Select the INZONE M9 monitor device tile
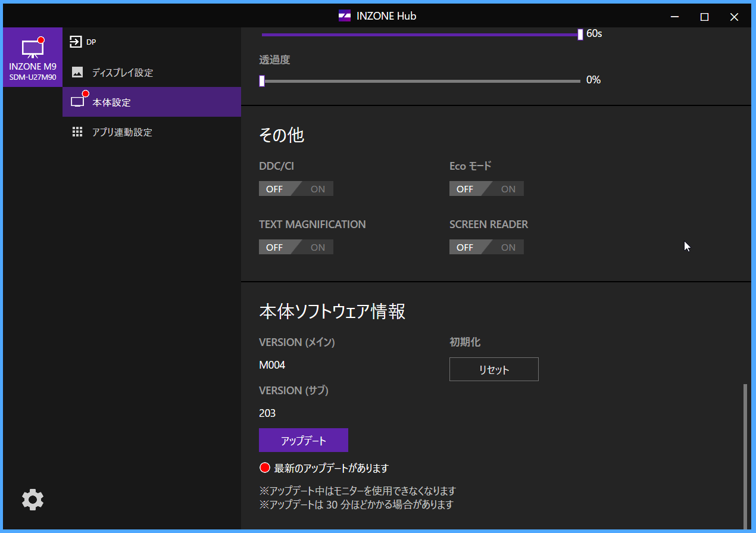The width and height of the screenshot is (756, 533). point(33,57)
